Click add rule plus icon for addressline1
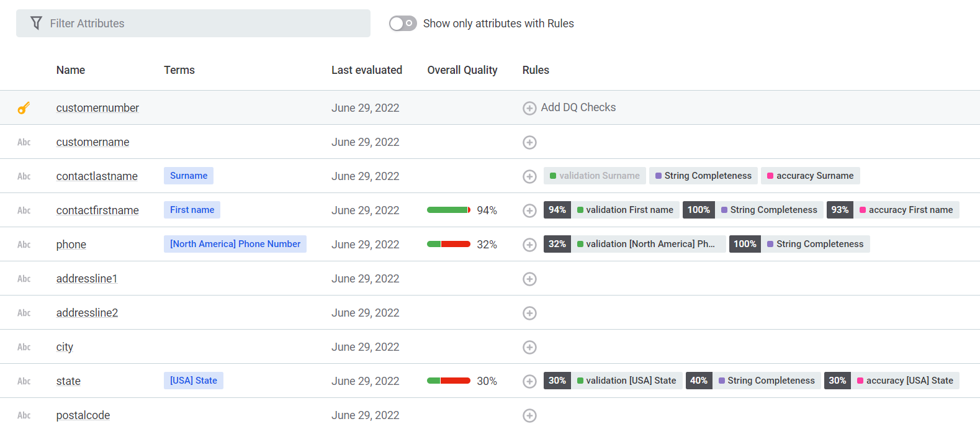 tap(529, 279)
